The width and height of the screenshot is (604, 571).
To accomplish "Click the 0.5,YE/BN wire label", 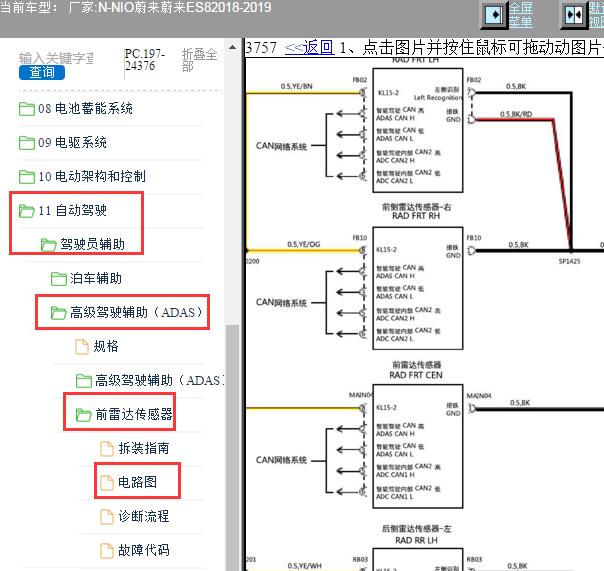I will pos(297,86).
